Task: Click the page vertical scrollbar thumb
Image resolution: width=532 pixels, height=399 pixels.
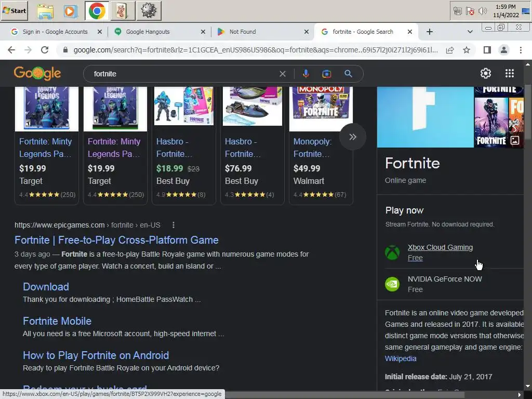Action: [x=528, y=111]
